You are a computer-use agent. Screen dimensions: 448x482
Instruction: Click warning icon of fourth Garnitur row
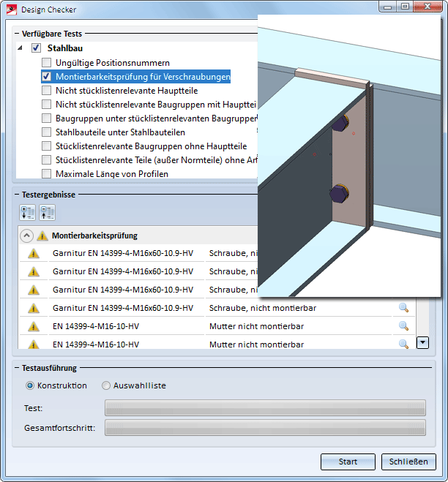[x=34, y=308]
